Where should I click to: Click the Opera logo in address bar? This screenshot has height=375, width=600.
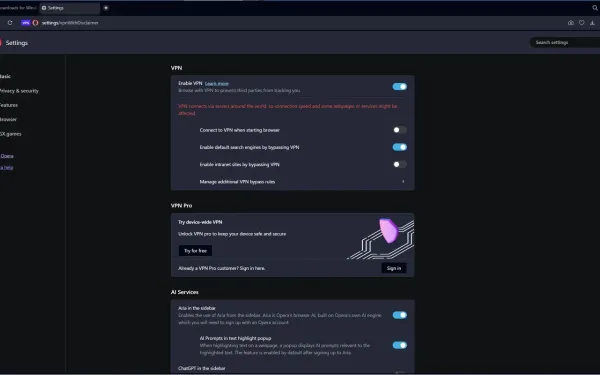[x=35, y=23]
